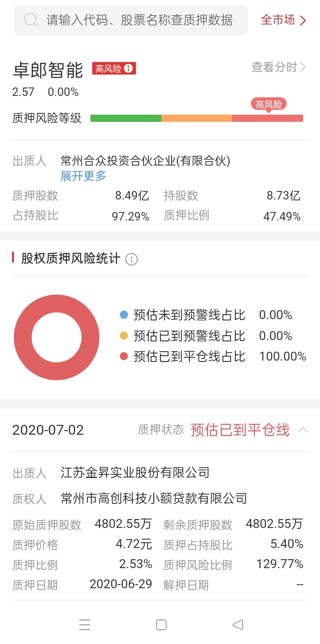Click the stock code search field
Image resolution: width=320 pixels, height=644 pixels.
click(x=131, y=20)
